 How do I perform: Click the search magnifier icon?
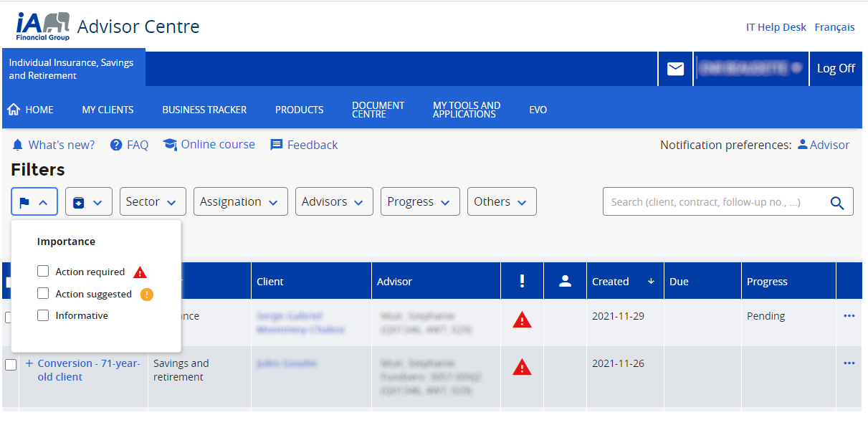tap(837, 202)
